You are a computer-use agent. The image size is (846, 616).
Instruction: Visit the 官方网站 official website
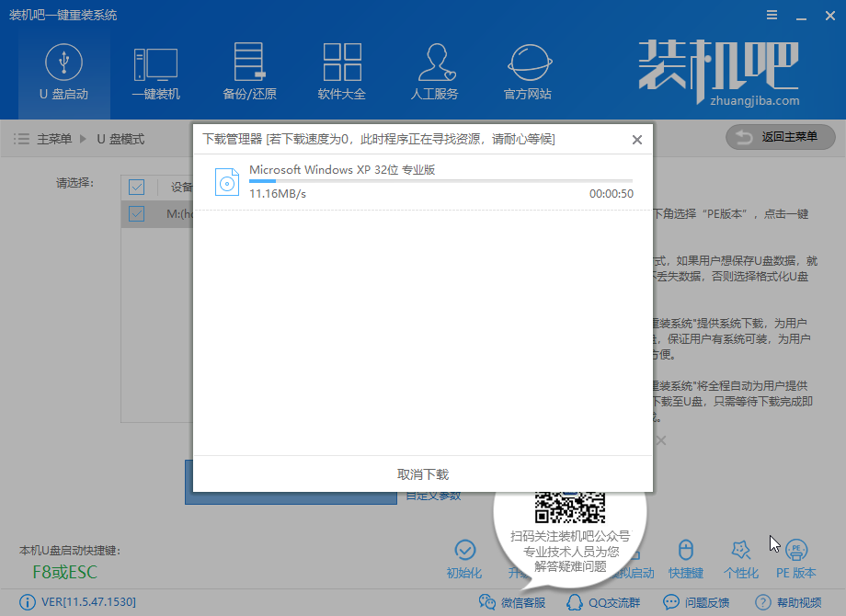(x=527, y=72)
